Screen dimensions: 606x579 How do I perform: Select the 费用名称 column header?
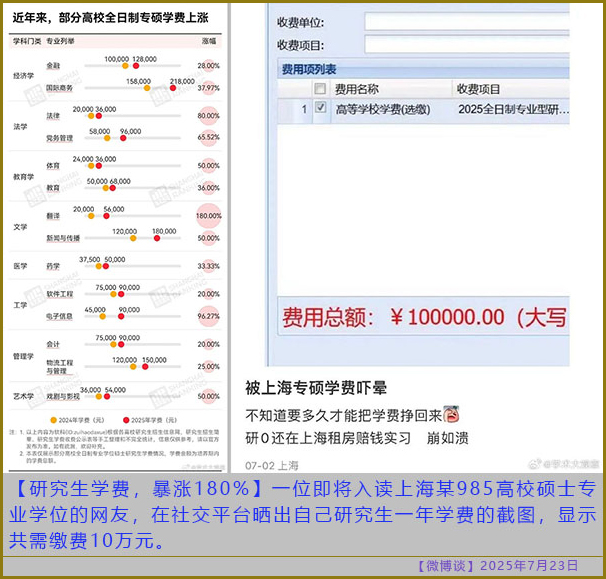(x=356, y=89)
